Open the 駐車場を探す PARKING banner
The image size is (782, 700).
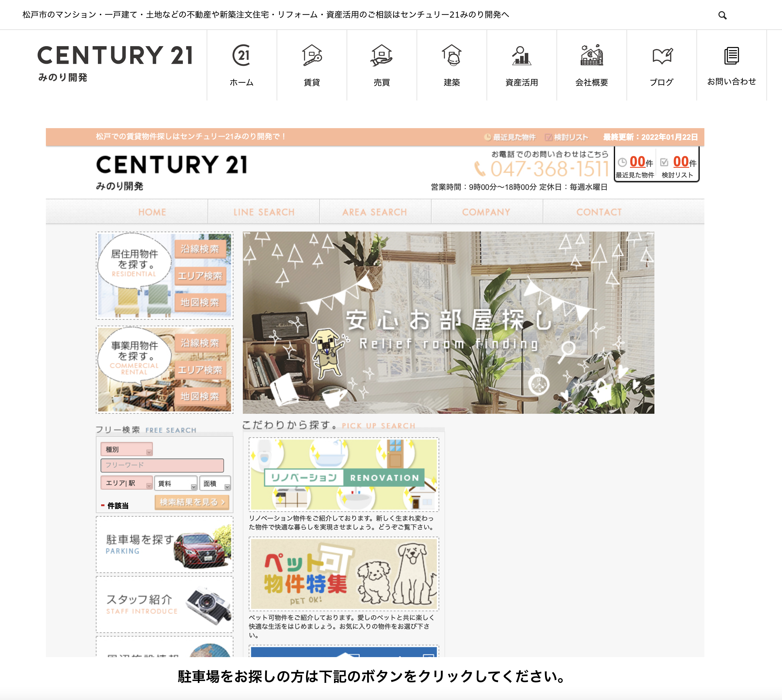pos(165,545)
